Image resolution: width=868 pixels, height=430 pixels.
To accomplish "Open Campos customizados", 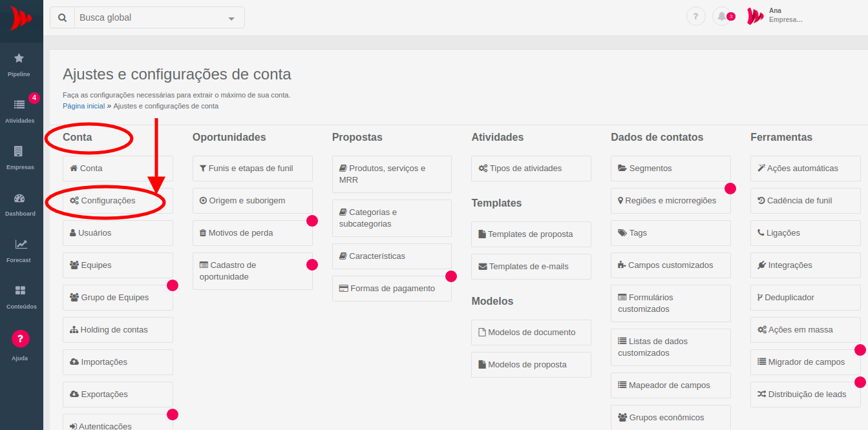I will click(x=671, y=265).
